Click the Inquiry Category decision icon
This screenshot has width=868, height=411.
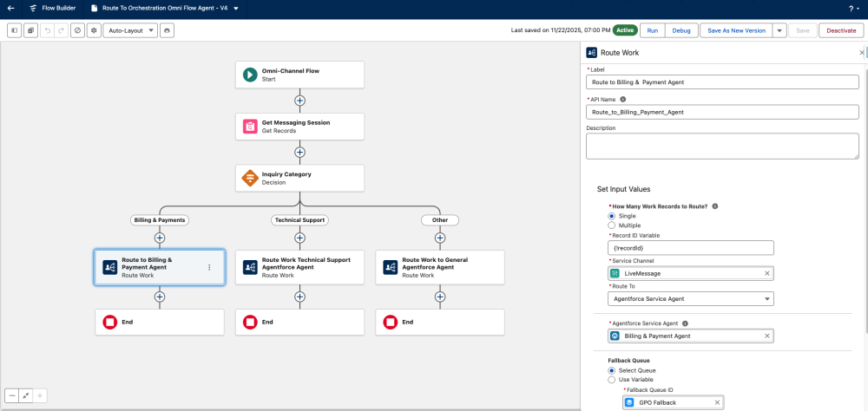pos(250,179)
